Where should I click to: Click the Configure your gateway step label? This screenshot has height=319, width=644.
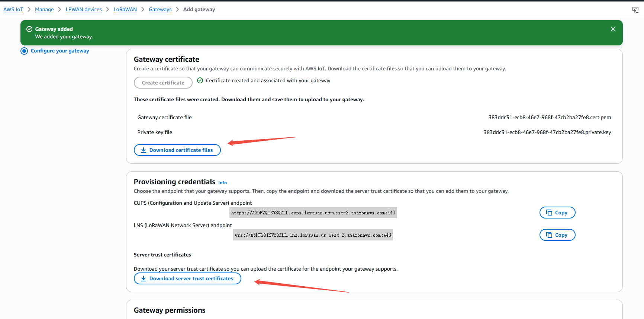(x=60, y=51)
